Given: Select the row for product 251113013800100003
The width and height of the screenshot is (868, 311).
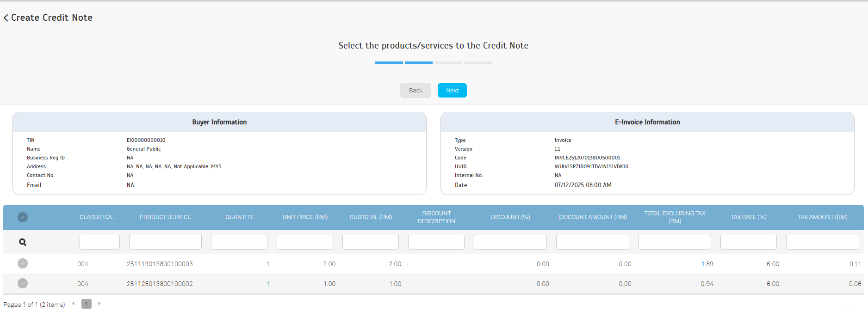Looking at the screenshot, I should pos(22,263).
